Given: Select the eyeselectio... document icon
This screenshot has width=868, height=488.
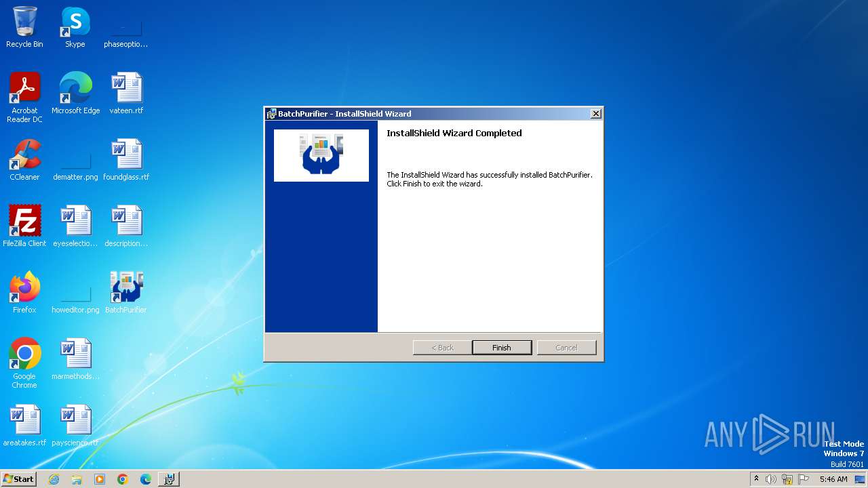Looking at the screenshot, I should point(75,226).
